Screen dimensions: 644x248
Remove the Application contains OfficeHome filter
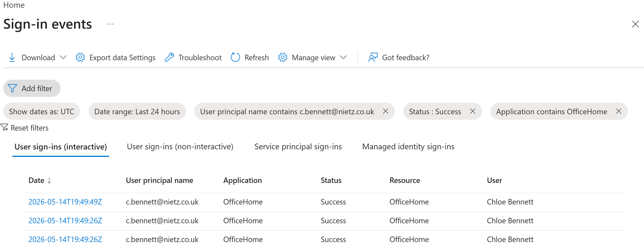pyautogui.click(x=619, y=111)
